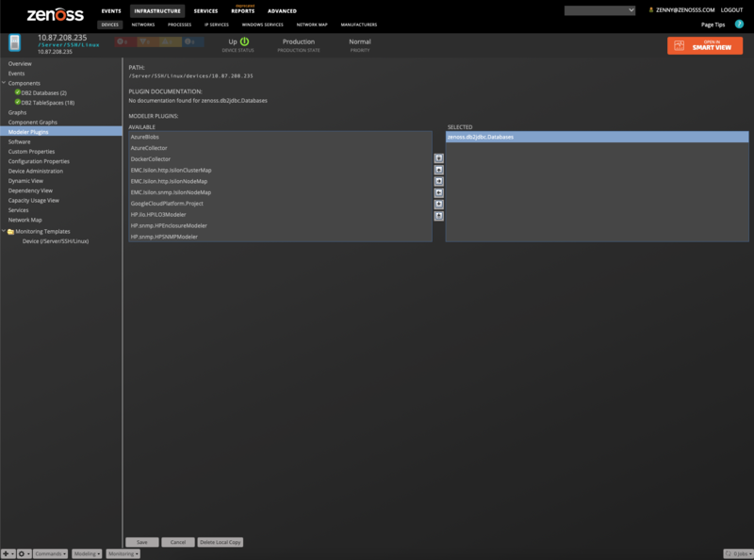This screenshot has height=560, width=754.
Task: Switch to the Network Map sub-tab
Action: tap(312, 25)
